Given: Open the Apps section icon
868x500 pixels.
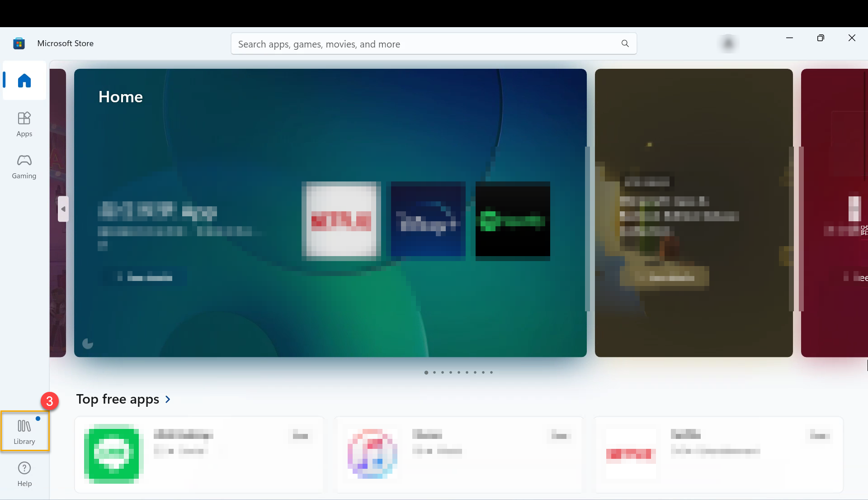Looking at the screenshot, I should (24, 124).
